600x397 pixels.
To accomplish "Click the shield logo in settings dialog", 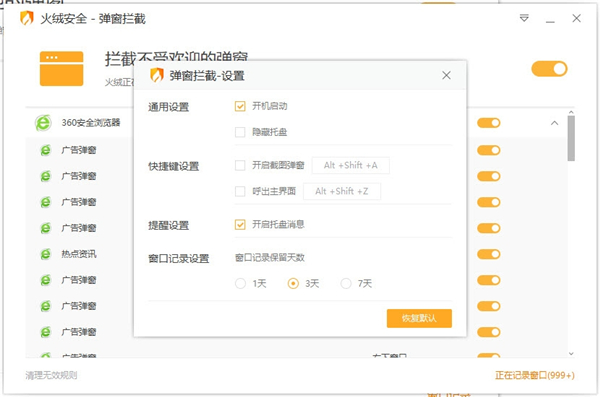I will (x=157, y=75).
